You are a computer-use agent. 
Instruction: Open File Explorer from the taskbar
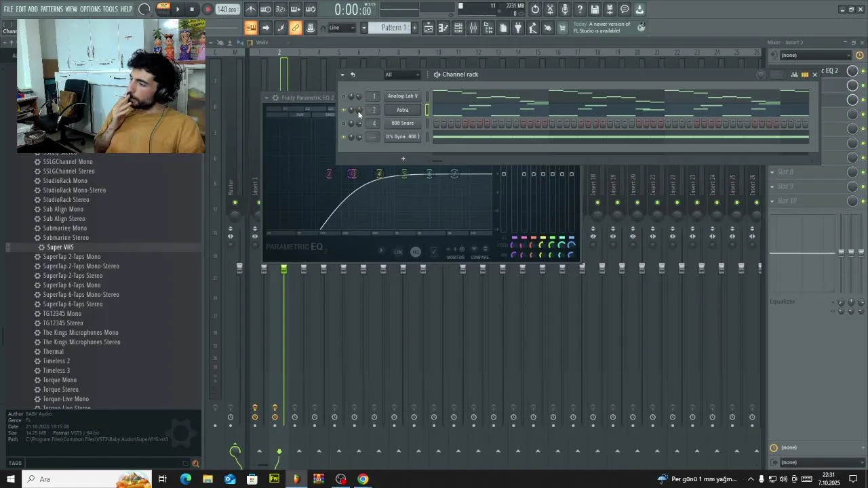tap(208, 479)
